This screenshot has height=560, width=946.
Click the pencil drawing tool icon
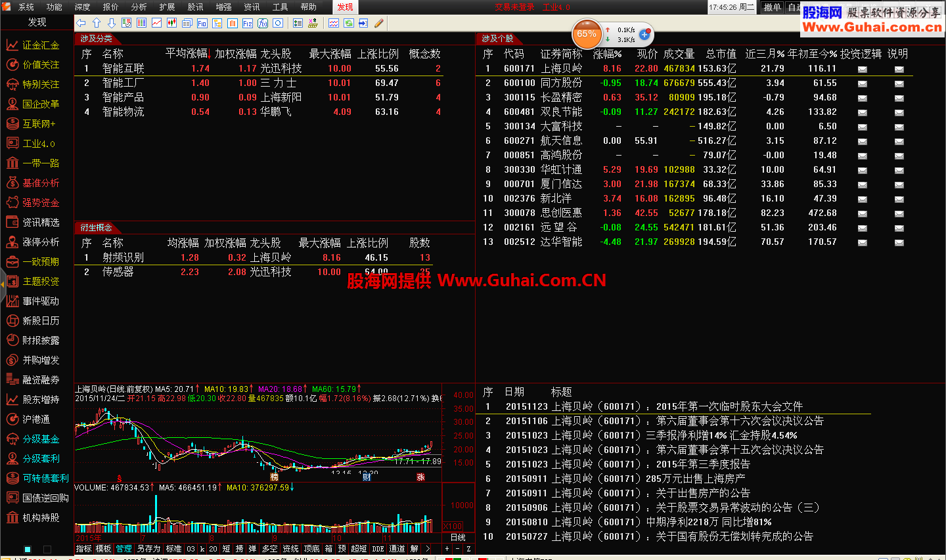point(379,23)
